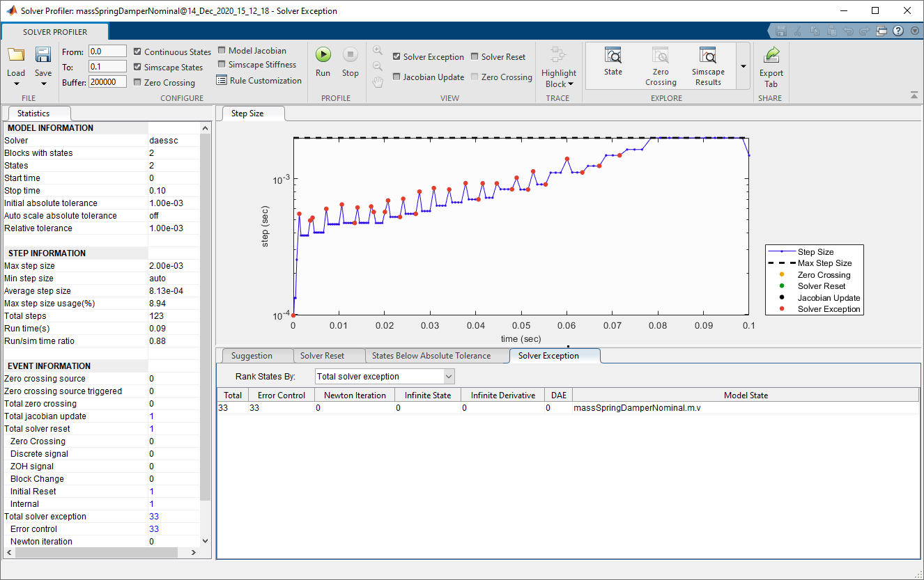Expand the Explore gallery dropdown arrow

tap(743, 66)
